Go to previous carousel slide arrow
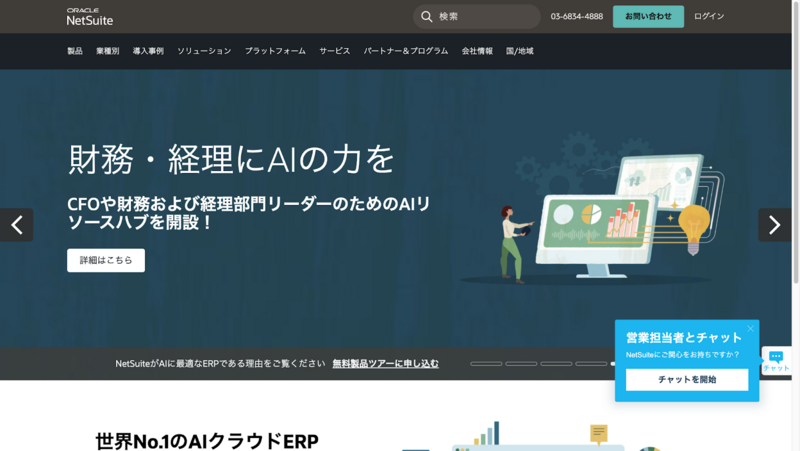The width and height of the screenshot is (800, 451). [x=16, y=224]
